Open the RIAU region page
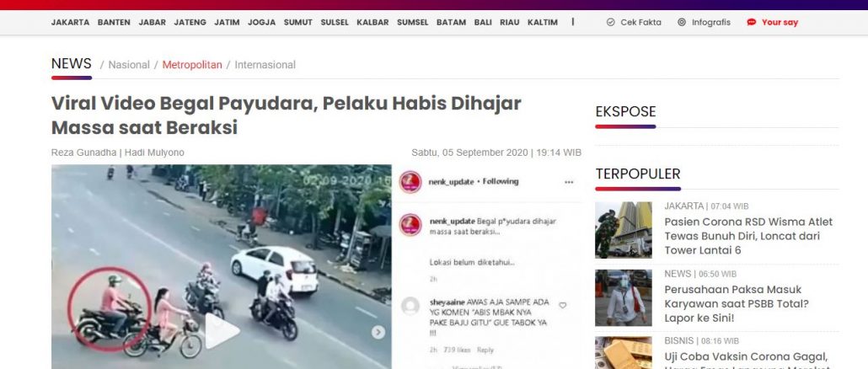This screenshot has width=868, height=369. pos(510,23)
